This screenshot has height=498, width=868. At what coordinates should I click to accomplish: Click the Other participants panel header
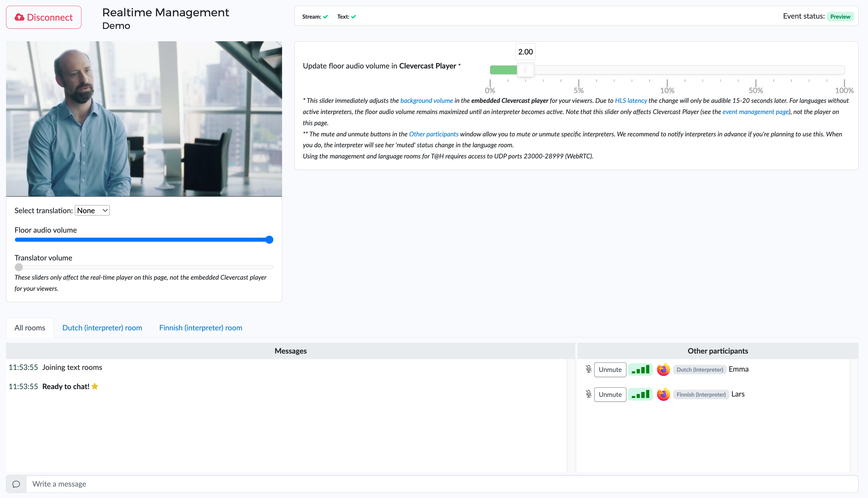pos(718,351)
